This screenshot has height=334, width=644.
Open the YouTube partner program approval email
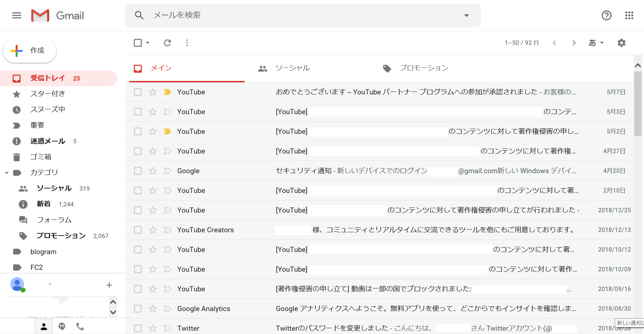380,92
